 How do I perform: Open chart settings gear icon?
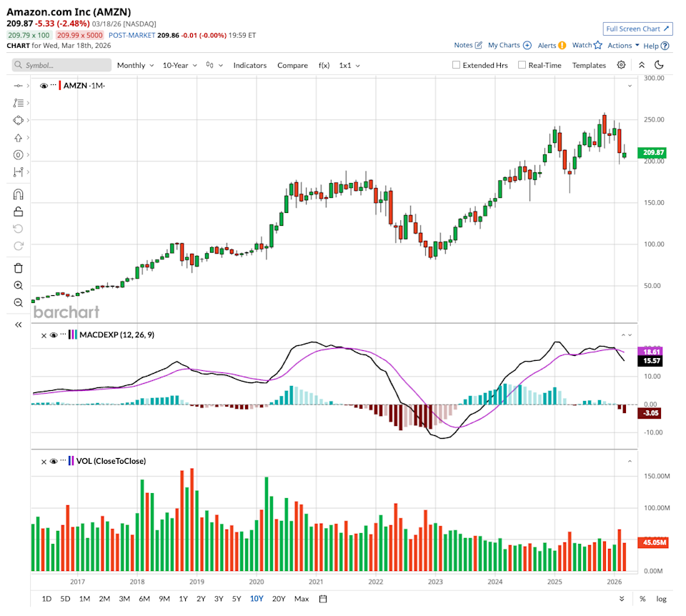tap(622, 65)
